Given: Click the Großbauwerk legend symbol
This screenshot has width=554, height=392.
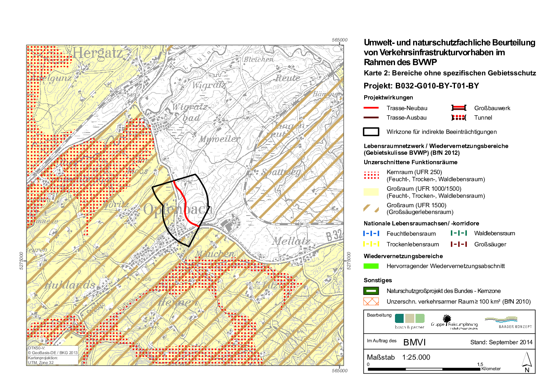Looking at the screenshot, I should point(459,108).
